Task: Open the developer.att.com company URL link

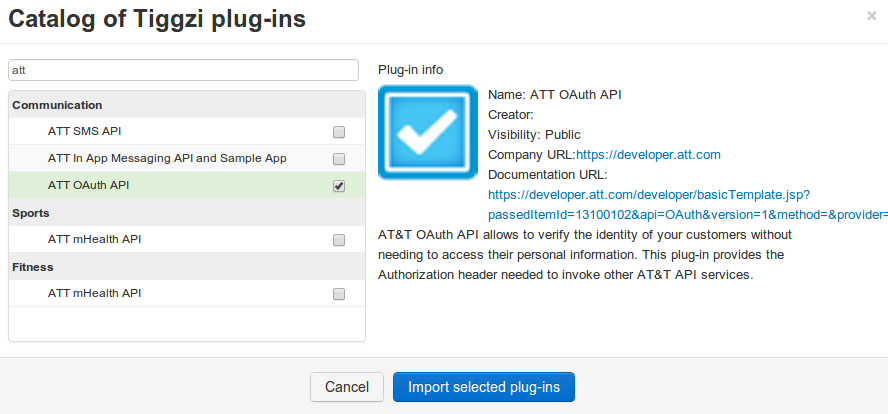Action: (648, 154)
